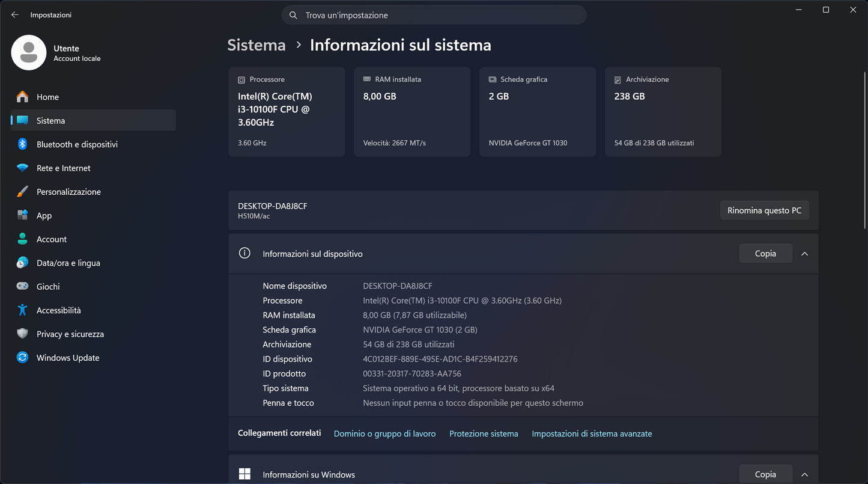The height and width of the screenshot is (484, 868).
Task: Select the Privacy e sicurezza menu label
Action: coord(70,334)
